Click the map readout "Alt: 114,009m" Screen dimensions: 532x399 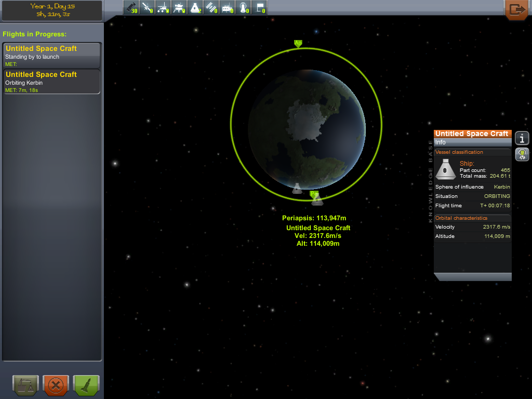click(318, 244)
